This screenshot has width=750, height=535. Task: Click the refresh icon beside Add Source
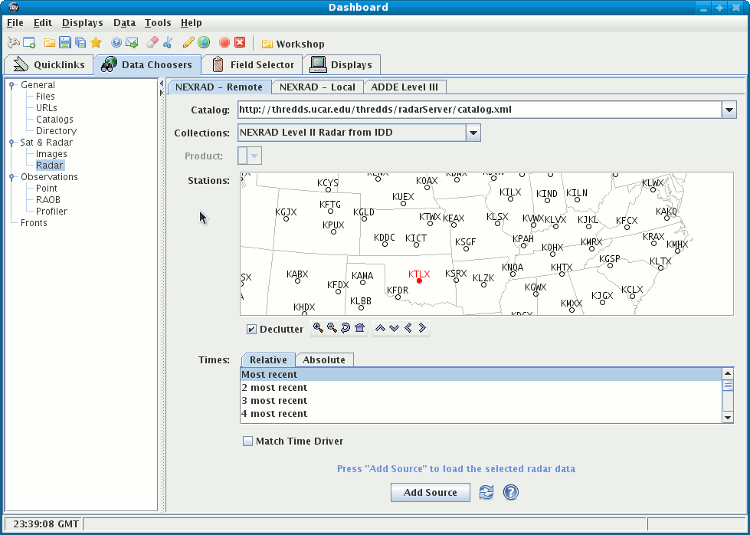coord(487,492)
